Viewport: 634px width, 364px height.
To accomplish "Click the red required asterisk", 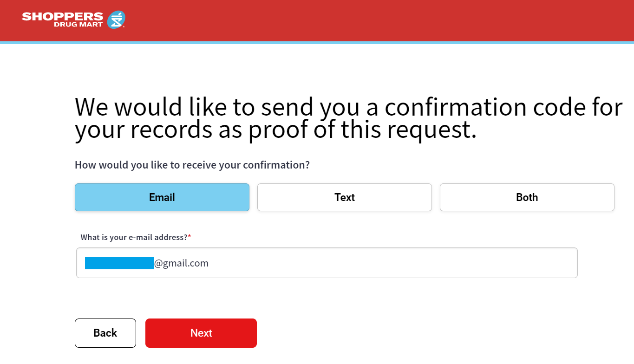I will (190, 237).
